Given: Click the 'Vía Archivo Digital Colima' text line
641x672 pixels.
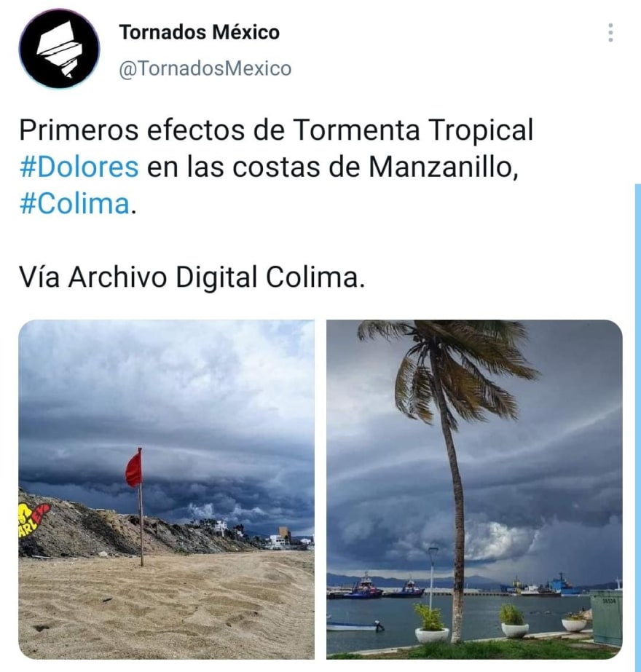Looking at the screenshot, I should (x=192, y=277).
